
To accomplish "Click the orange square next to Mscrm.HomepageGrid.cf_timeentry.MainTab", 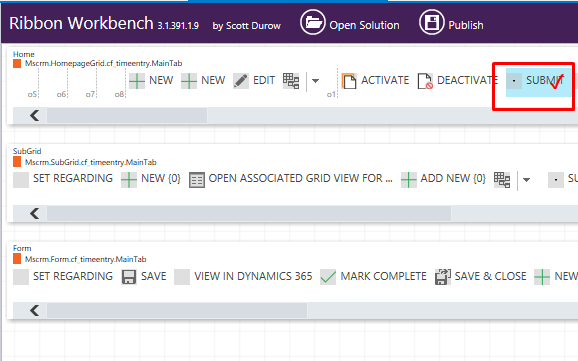I will click(x=17, y=63).
